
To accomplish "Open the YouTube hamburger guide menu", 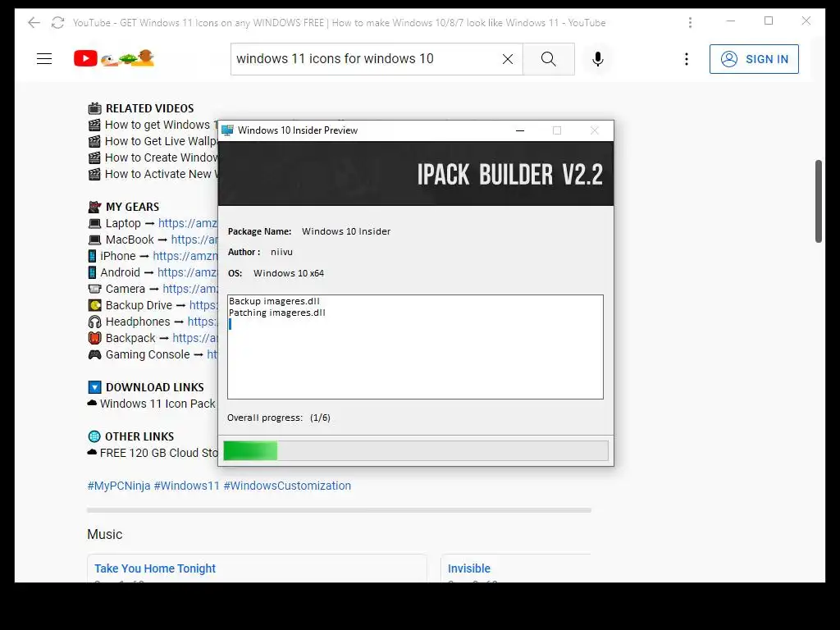I will click(44, 59).
